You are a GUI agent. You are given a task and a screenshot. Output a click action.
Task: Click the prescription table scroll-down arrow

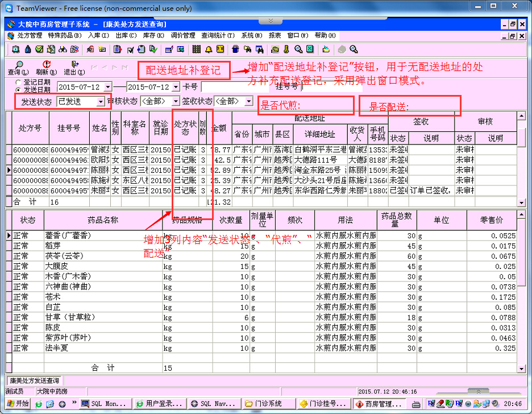pos(521,202)
